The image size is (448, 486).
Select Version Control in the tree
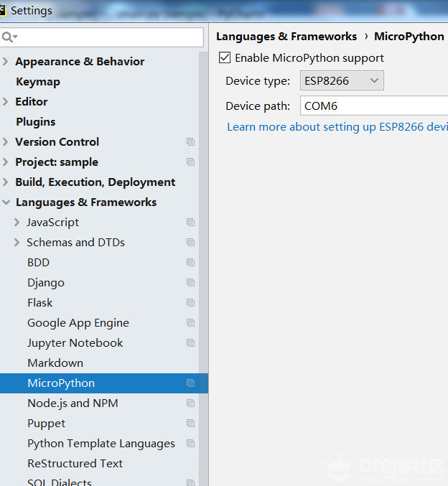[57, 142]
